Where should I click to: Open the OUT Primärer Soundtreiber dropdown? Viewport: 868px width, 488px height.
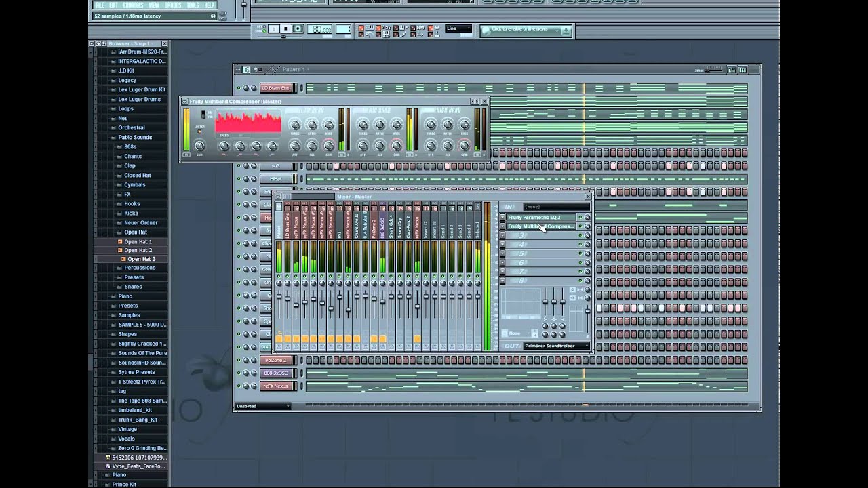click(555, 346)
